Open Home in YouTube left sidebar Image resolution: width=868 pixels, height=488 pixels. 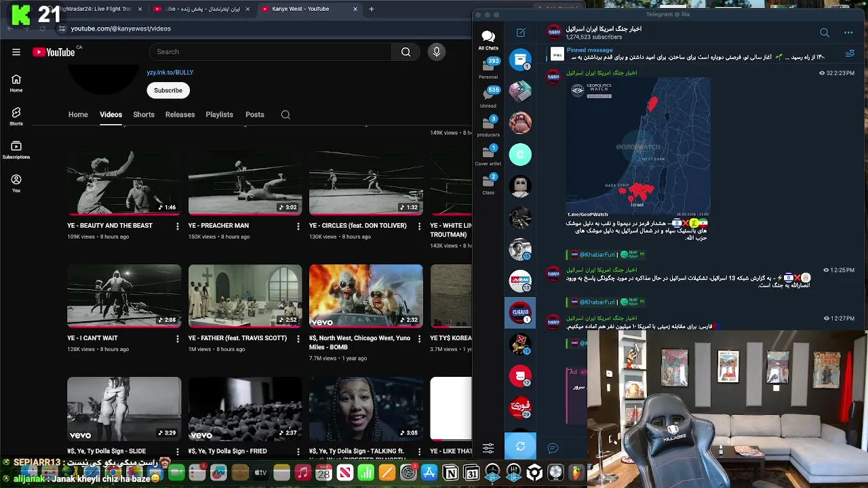[x=16, y=83]
